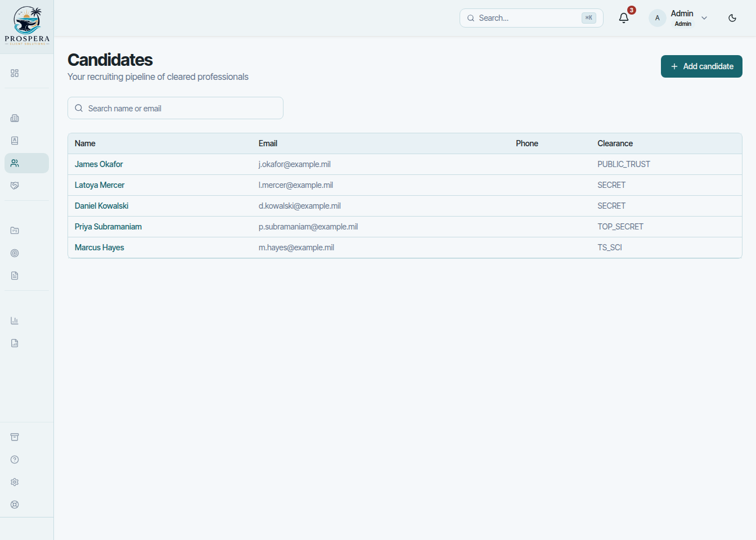This screenshot has height=540, width=756.
Task: Open the companies building icon in sidebar
Action: click(15, 118)
